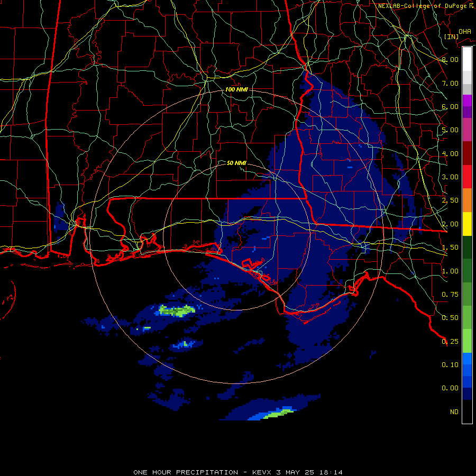
Task: Click the [IN] units label
Action: (x=451, y=36)
